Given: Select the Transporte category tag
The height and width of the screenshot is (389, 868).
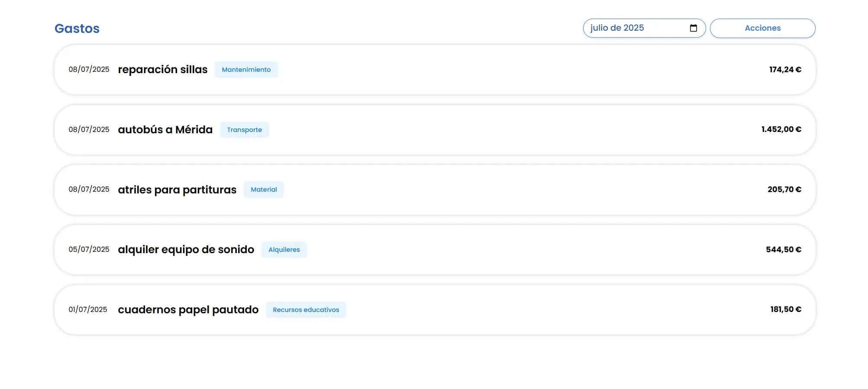Looking at the screenshot, I should click(244, 130).
